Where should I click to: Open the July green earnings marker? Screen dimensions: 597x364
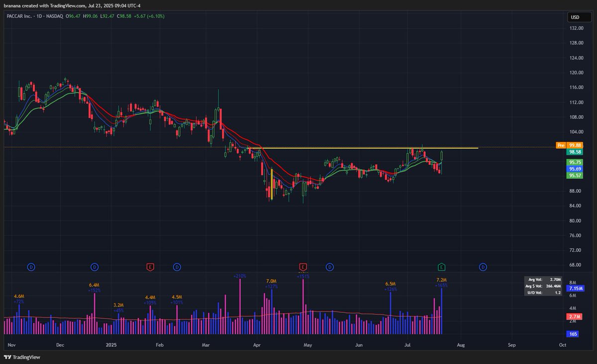441,267
